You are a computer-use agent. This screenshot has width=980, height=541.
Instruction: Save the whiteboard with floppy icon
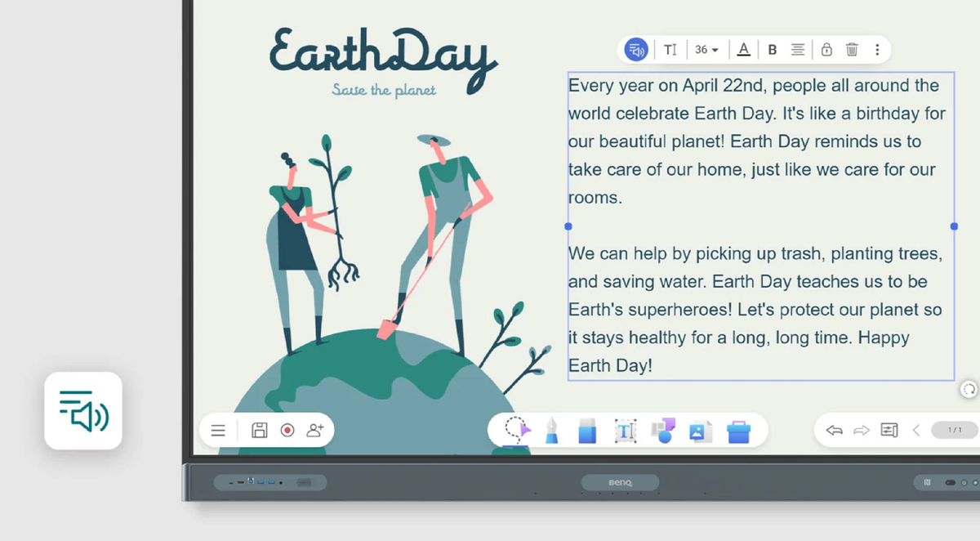260,430
